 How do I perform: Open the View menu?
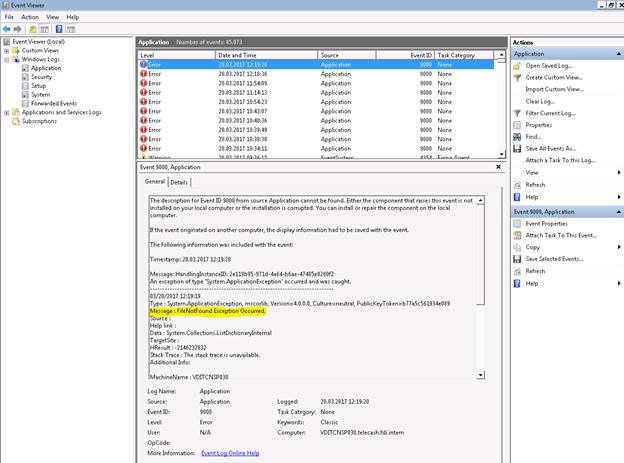pos(52,17)
